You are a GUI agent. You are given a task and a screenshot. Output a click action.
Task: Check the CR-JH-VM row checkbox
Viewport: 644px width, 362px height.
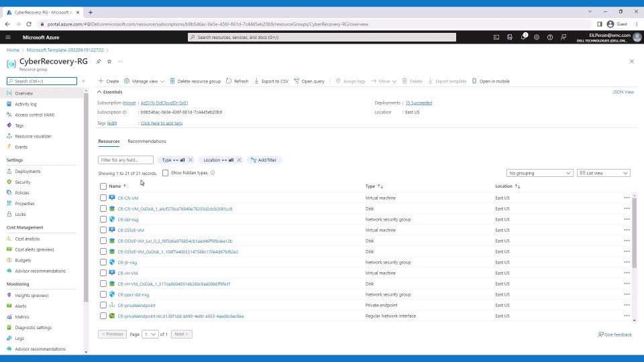[103, 273]
